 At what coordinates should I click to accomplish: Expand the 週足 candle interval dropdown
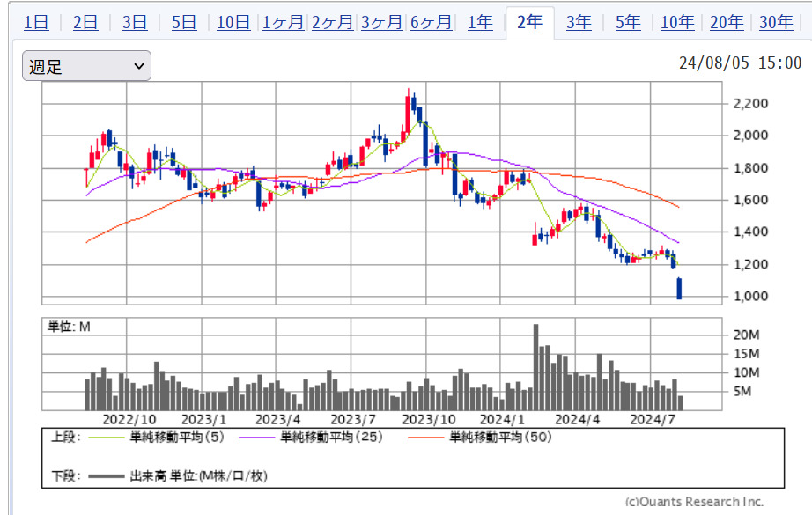(x=86, y=66)
